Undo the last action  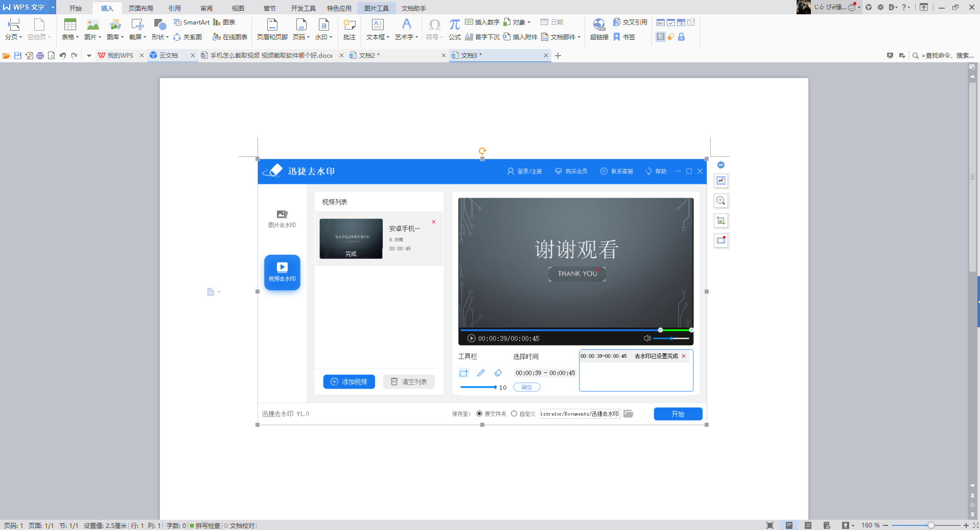coord(63,56)
